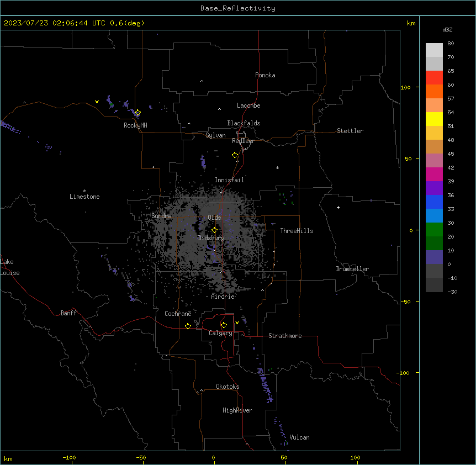Select the 51 dBZ yellow color swatch
This screenshot has height=465, width=476.
(434, 119)
